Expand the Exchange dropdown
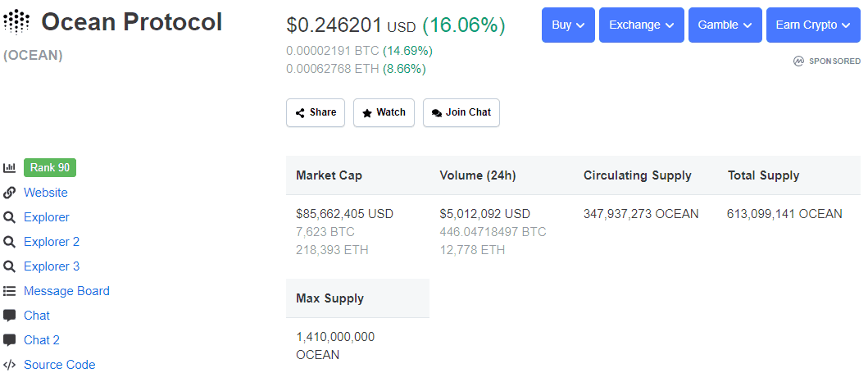The width and height of the screenshot is (868, 373). click(x=641, y=25)
